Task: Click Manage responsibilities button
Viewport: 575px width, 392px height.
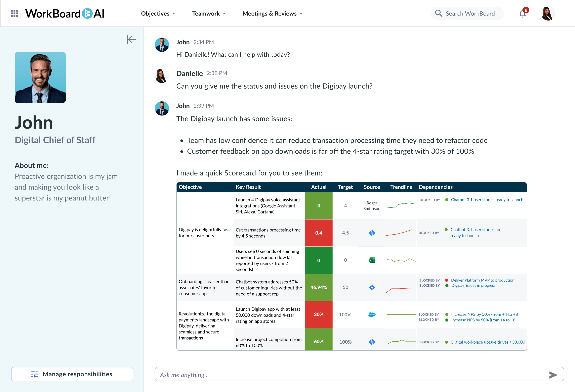Action: [72, 374]
